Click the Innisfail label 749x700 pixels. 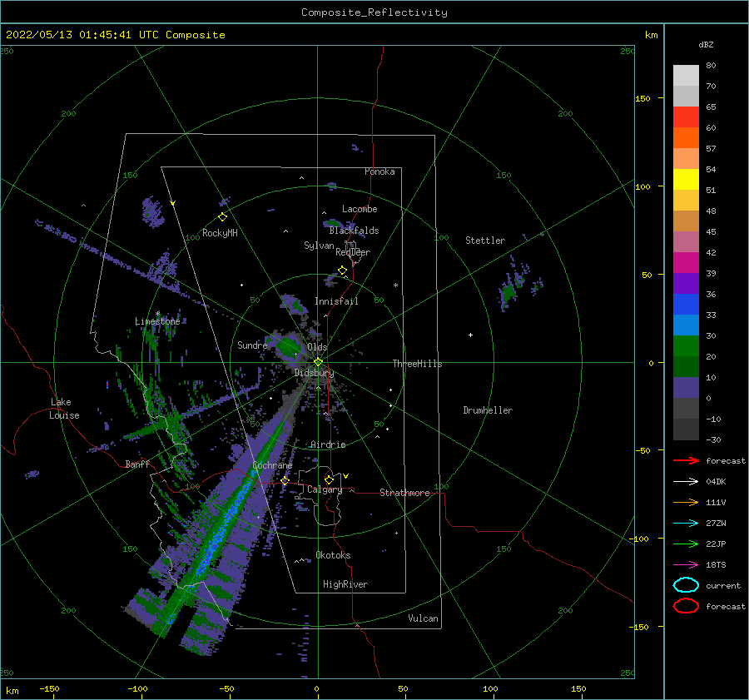click(x=336, y=301)
